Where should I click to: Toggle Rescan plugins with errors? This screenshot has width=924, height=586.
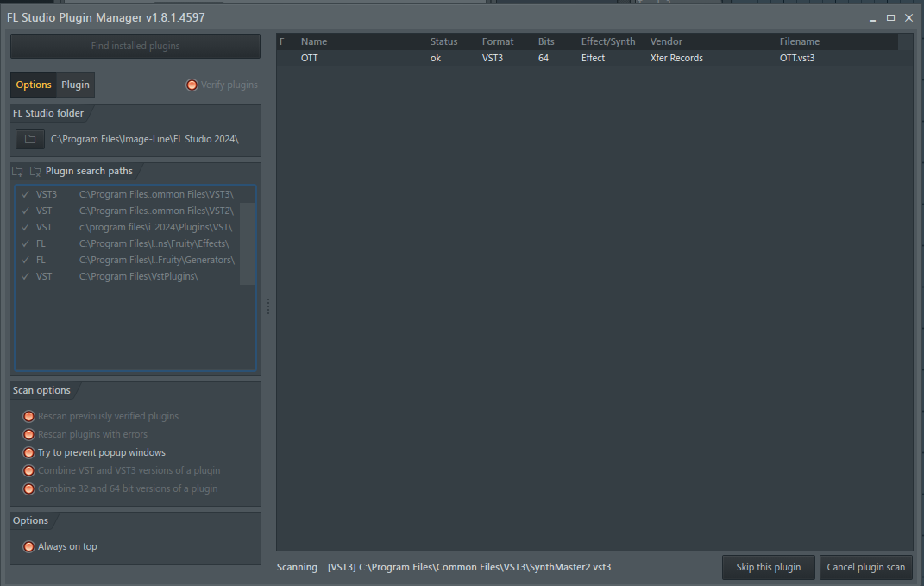coord(28,434)
